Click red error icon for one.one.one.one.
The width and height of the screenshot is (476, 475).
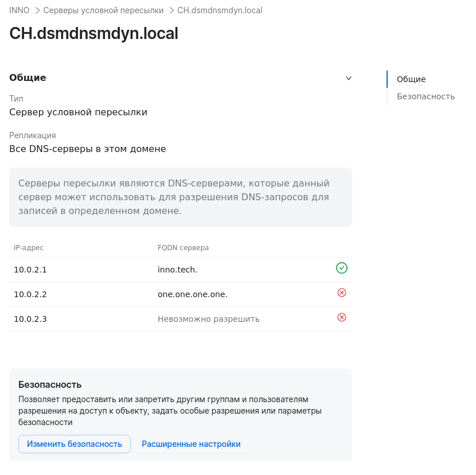point(342,293)
